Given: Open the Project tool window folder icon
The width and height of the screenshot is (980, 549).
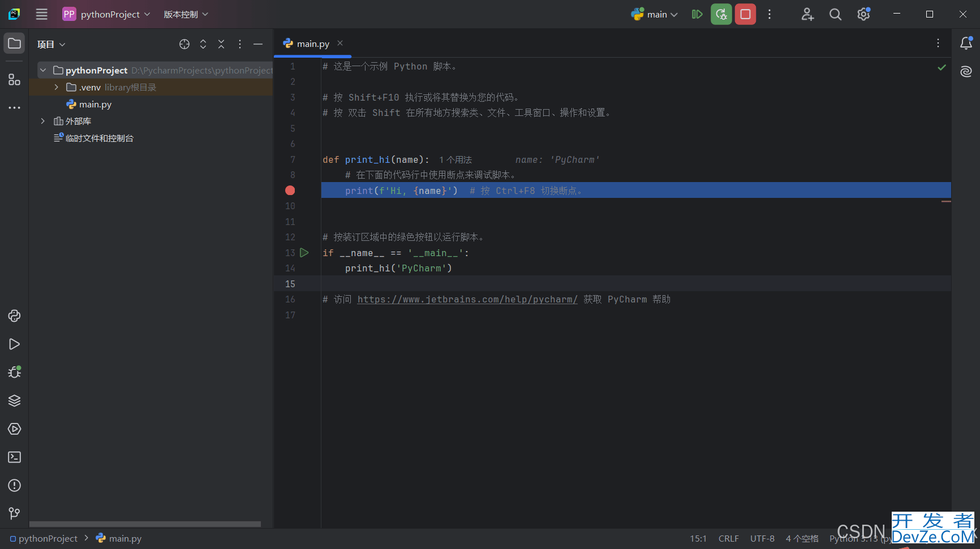Looking at the screenshot, I should point(14,44).
